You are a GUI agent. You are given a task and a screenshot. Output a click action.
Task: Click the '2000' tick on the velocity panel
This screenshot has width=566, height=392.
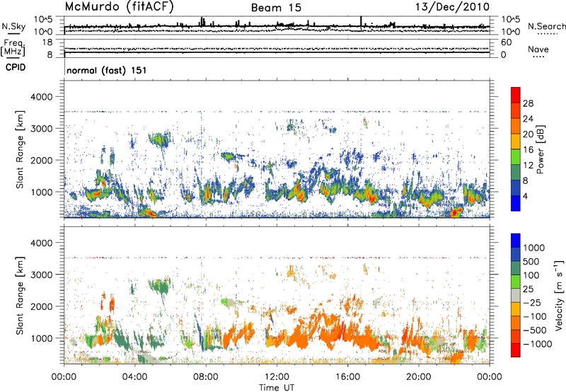[x=43, y=306]
